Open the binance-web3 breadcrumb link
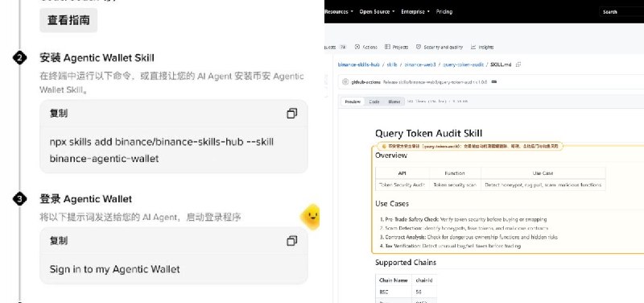 coord(420,64)
